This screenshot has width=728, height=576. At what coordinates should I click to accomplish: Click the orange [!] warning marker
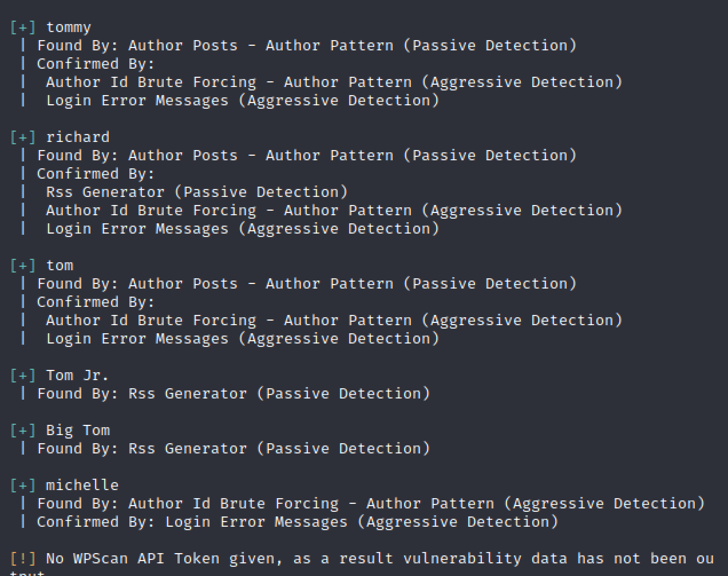pos(23,558)
